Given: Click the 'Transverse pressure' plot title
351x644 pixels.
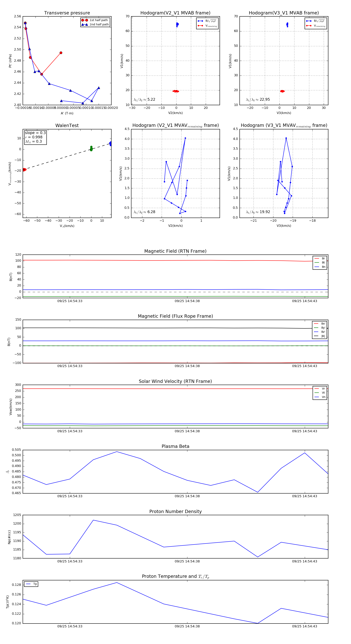Looking at the screenshot, I should [x=67, y=13].
